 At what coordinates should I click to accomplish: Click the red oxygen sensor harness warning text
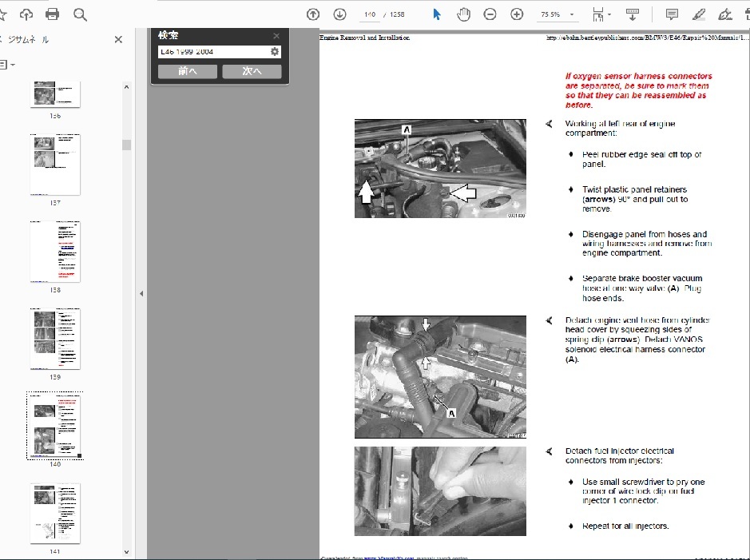point(638,90)
